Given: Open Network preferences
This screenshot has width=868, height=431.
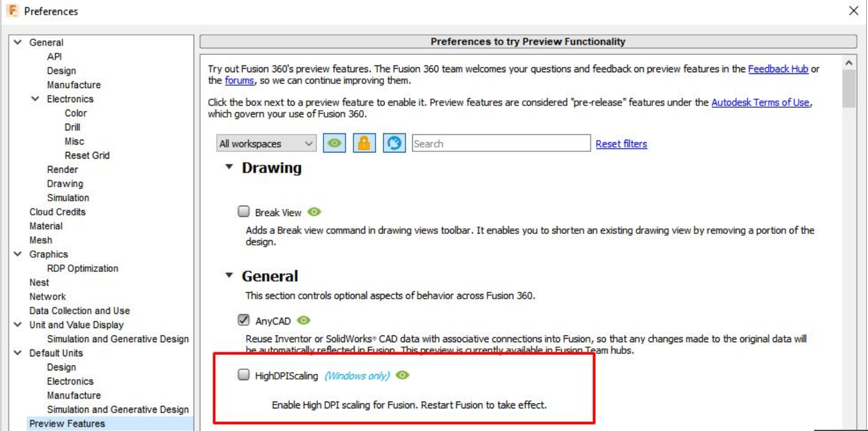Looking at the screenshot, I should click(47, 296).
